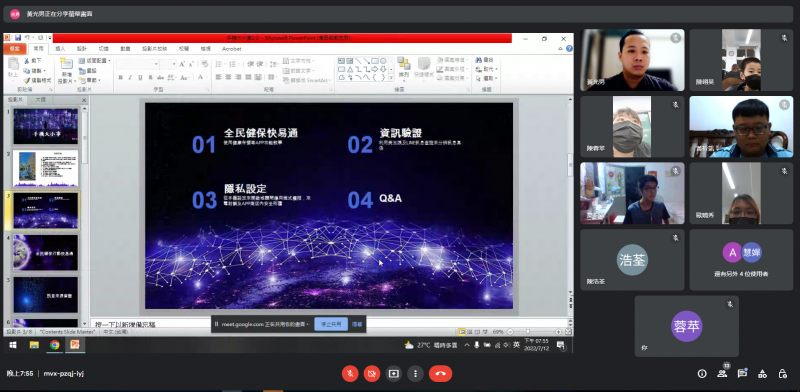Toggle Underline formatting in font group
This screenshot has width=800, height=392.
(x=140, y=78)
